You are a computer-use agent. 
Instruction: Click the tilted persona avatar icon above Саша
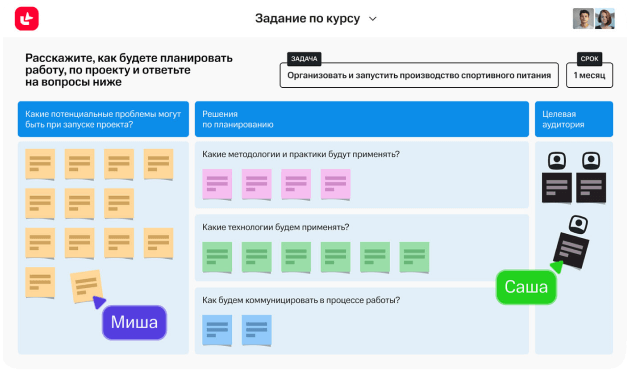point(578,224)
